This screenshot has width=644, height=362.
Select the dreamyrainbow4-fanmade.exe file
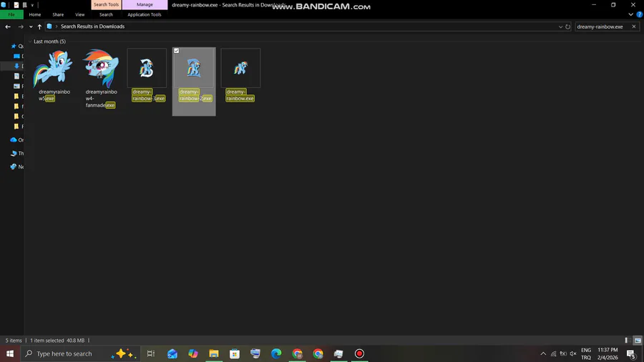point(100,79)
